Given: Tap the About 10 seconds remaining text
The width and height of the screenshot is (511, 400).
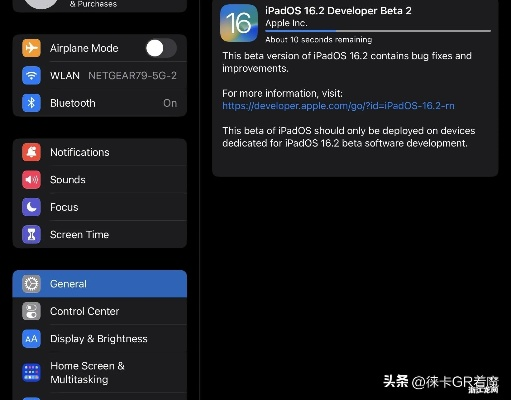Looking at the screenshot, I should [318, 40].
